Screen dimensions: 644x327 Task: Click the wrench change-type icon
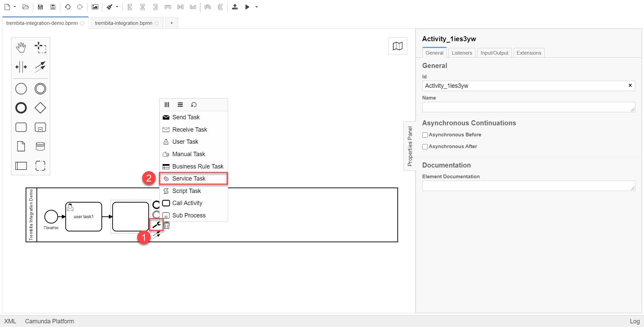156,225
